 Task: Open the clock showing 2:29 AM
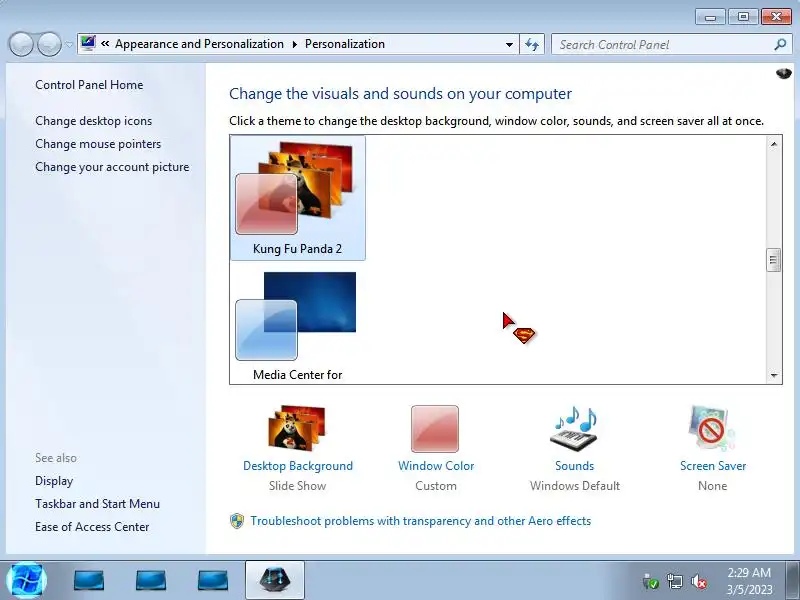coord(749,581)
